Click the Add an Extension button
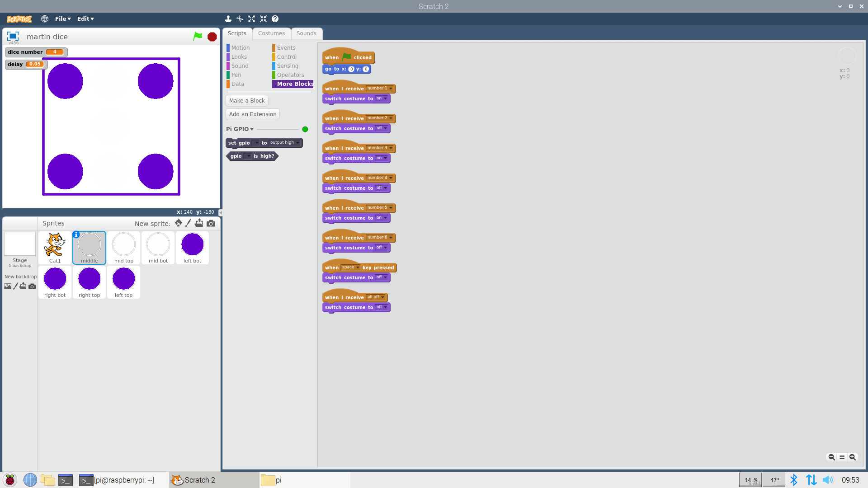 [x=252, y=114]
